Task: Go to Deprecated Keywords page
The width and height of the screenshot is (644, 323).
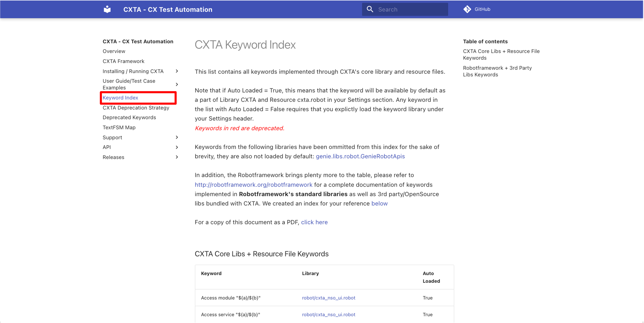Action: pos(129,117)
